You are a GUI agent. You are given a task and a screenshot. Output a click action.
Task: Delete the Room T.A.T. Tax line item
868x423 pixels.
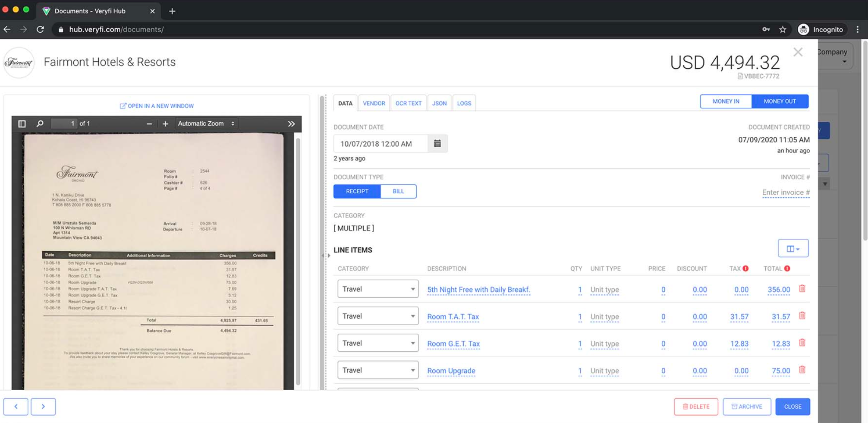(x=802, y=316)
